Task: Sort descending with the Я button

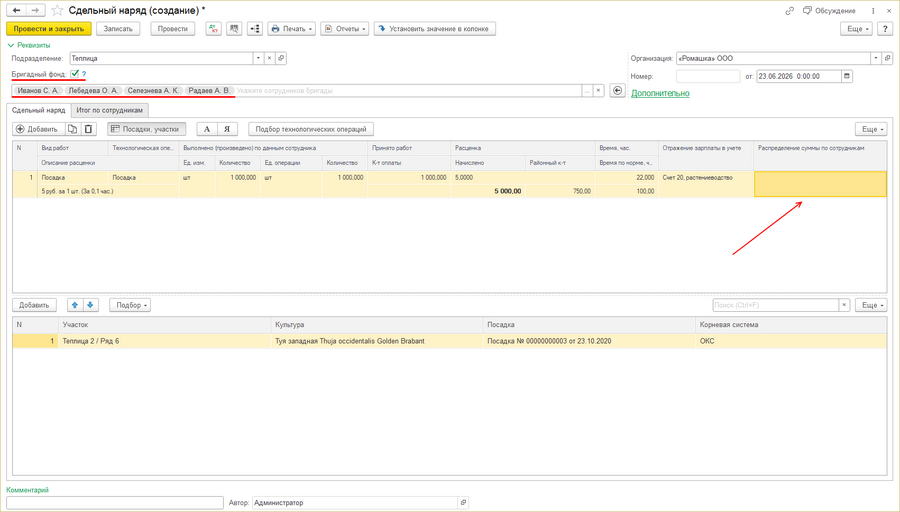Action: [x=227, y=129]
